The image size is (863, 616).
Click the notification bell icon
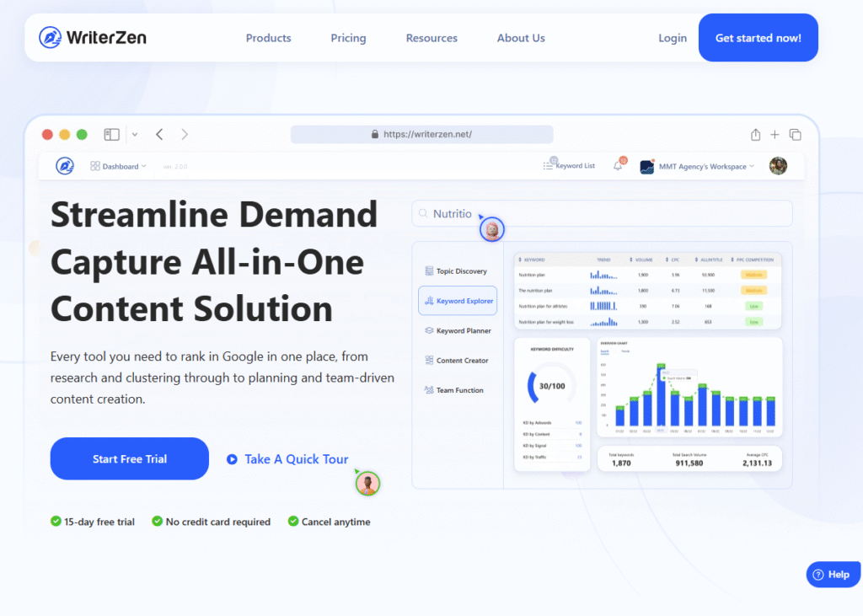[x=618, y=166]
